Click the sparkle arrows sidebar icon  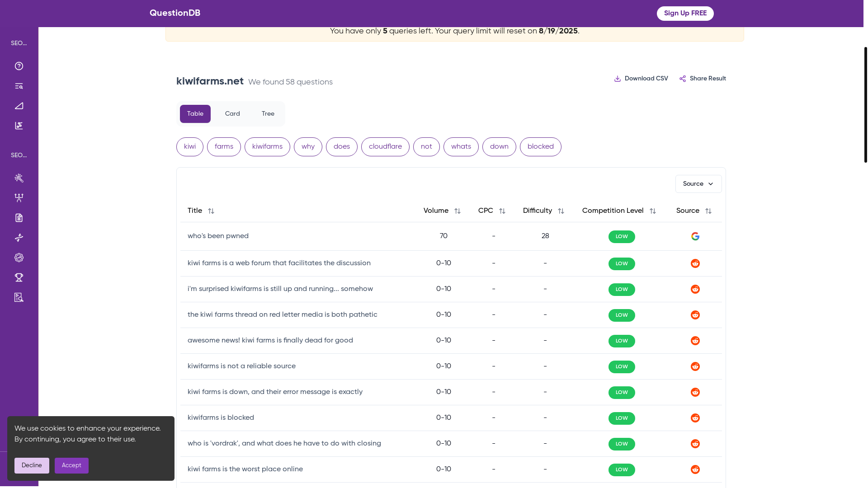[19, 238]
